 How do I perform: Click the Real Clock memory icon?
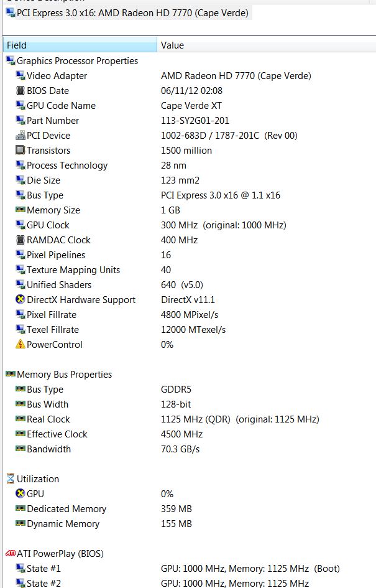(x=21, y=419)
